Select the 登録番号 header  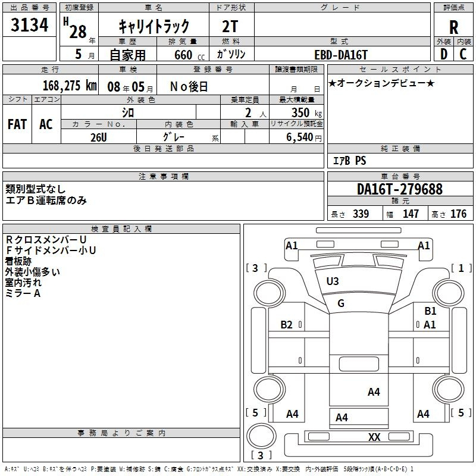[213, 69]
